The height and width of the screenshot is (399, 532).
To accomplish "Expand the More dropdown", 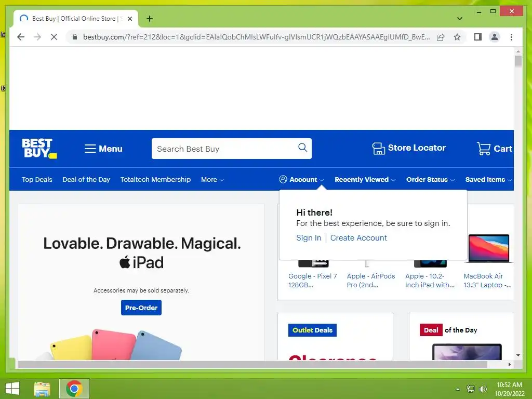I will tap(212, 179).
